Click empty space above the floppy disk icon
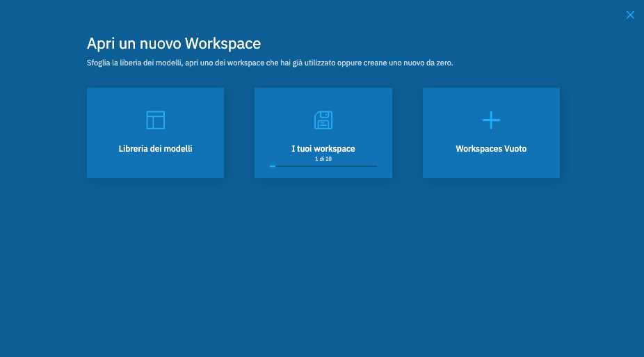Viewport: 644px width, 357px height. click(x=323, y=97)
